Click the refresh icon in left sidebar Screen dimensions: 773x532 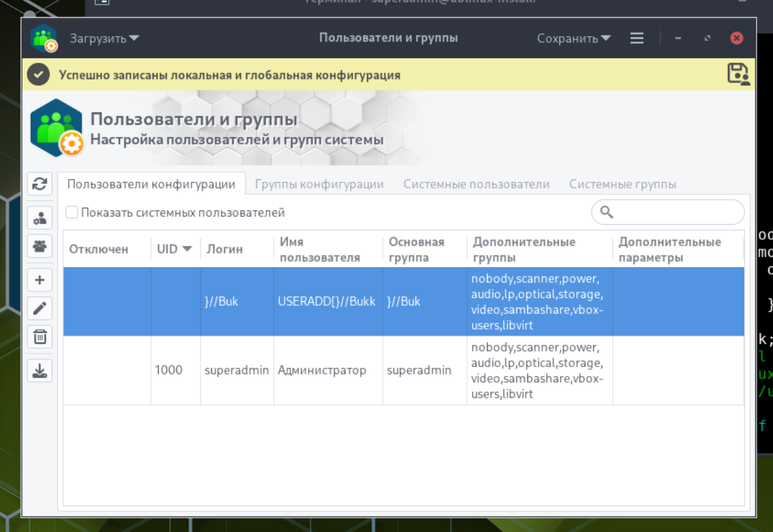(40, 184)
